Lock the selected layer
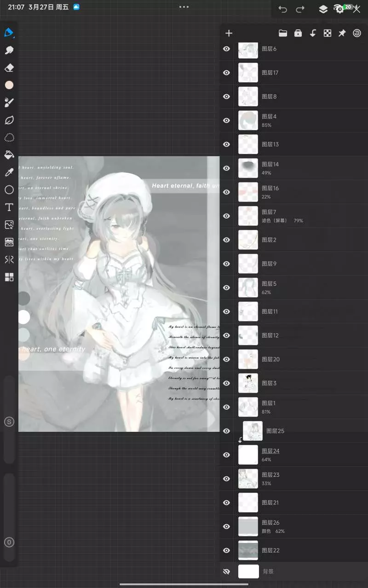This screenshot has width=368, height=588. tap(298, 33)
